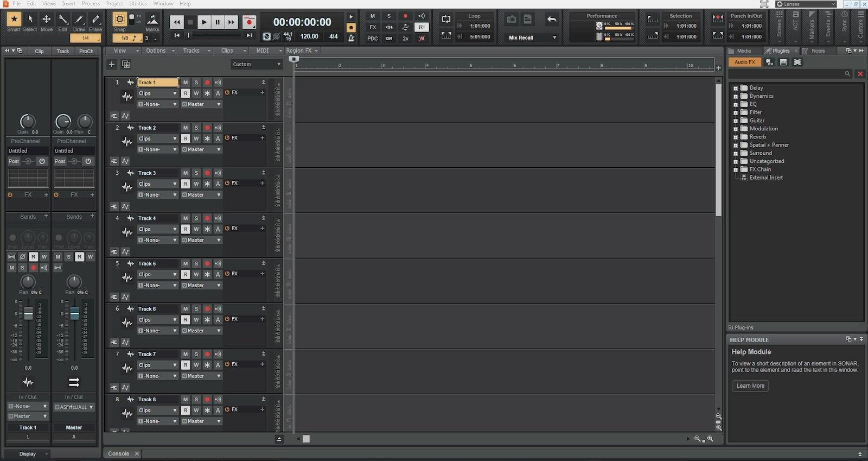868x461 pixels.
Task: Open the Options menu in Track view
Action: (159, 50)
